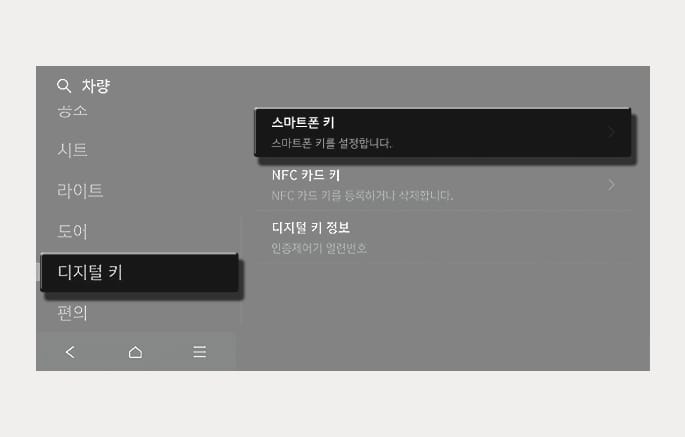
Task: Open the NFC 카드 키 entry
Action: coord(443,185)
